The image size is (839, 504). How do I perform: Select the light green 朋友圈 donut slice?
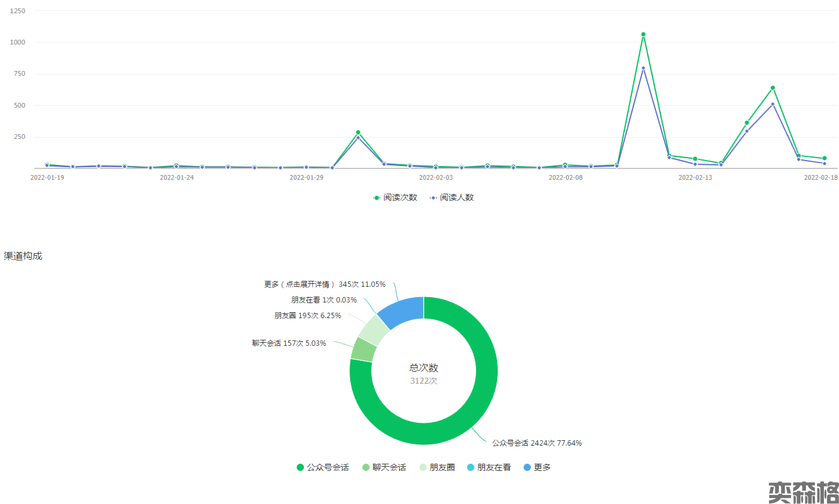pyautogui.click(x=374, y=330)
